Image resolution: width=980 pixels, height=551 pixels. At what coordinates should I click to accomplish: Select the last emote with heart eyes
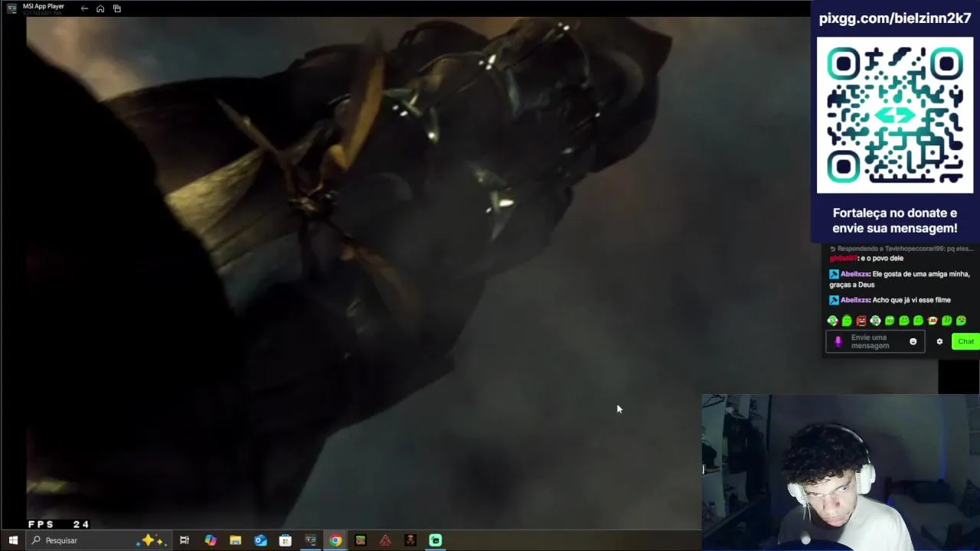(x=961, y=321)
